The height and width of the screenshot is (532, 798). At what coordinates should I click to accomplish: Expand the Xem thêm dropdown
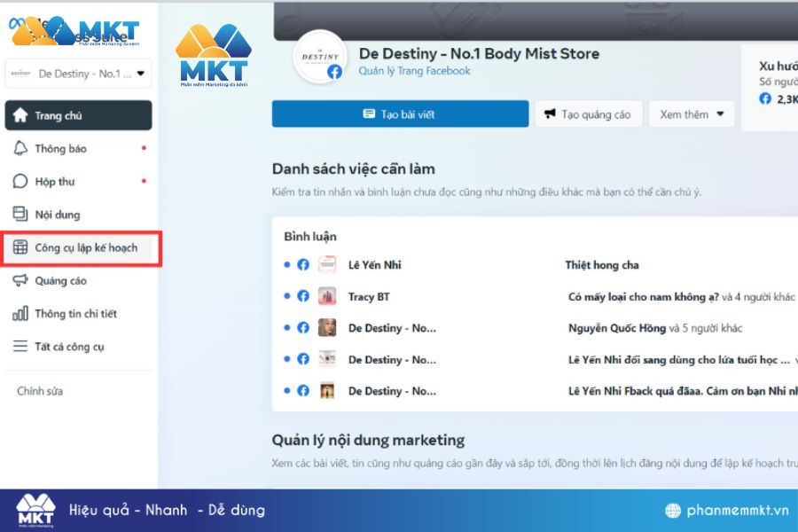692,114
